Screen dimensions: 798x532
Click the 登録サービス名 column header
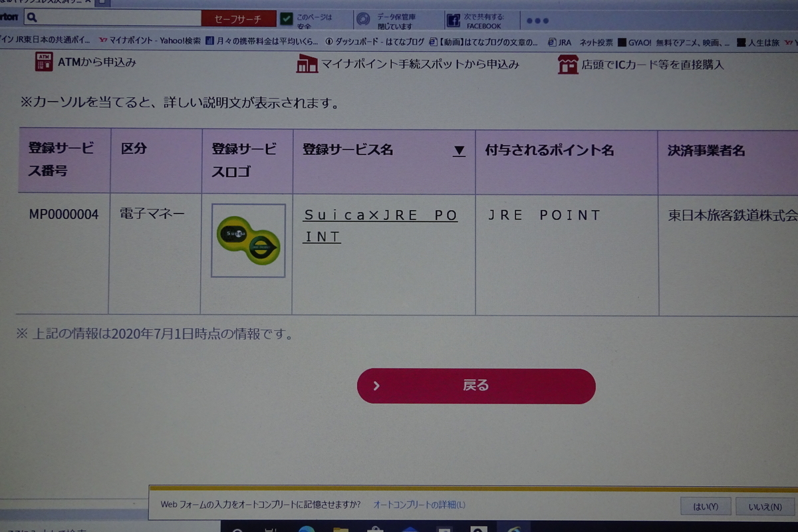point(384,162)
